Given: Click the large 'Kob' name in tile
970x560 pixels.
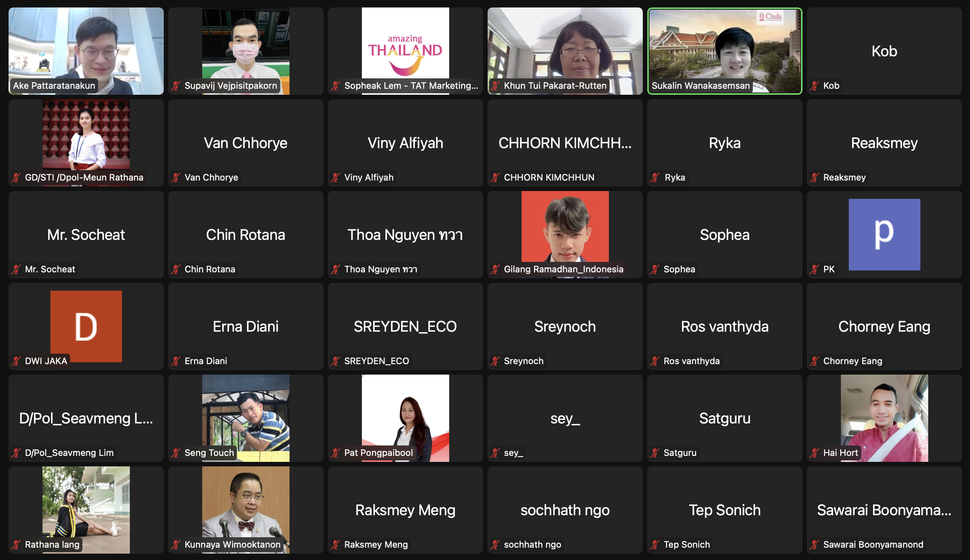Looking at the screenshot, I should coord(884,51).
